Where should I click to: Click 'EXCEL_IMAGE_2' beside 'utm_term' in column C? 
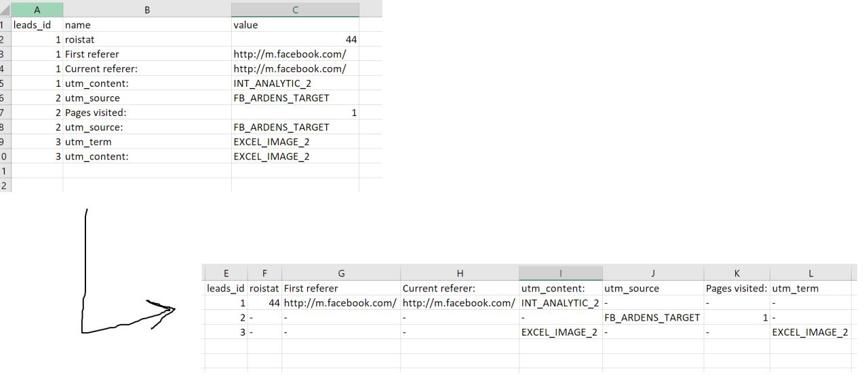pyautogui.click(x=295, y=142)
